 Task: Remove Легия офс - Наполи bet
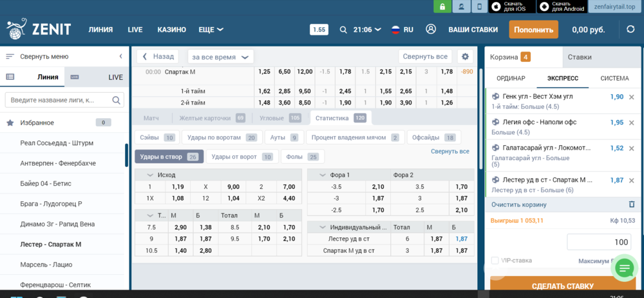[x=632, y=123]
